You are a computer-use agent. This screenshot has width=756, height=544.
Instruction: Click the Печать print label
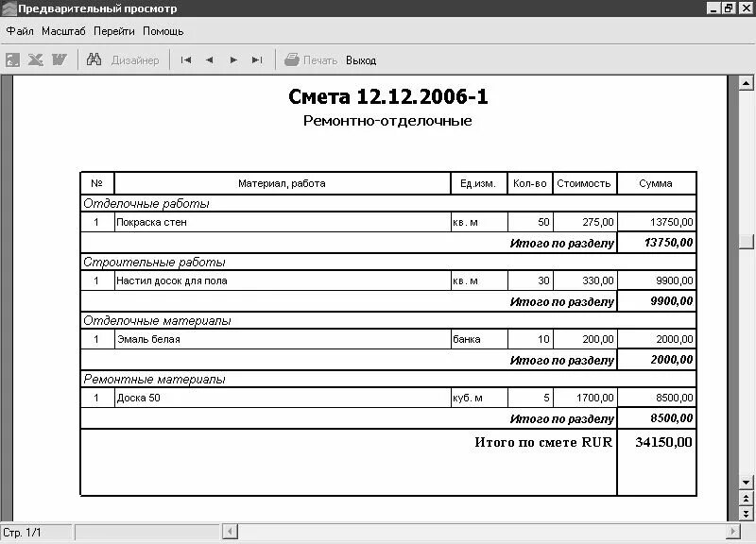[x=320, y=60]
